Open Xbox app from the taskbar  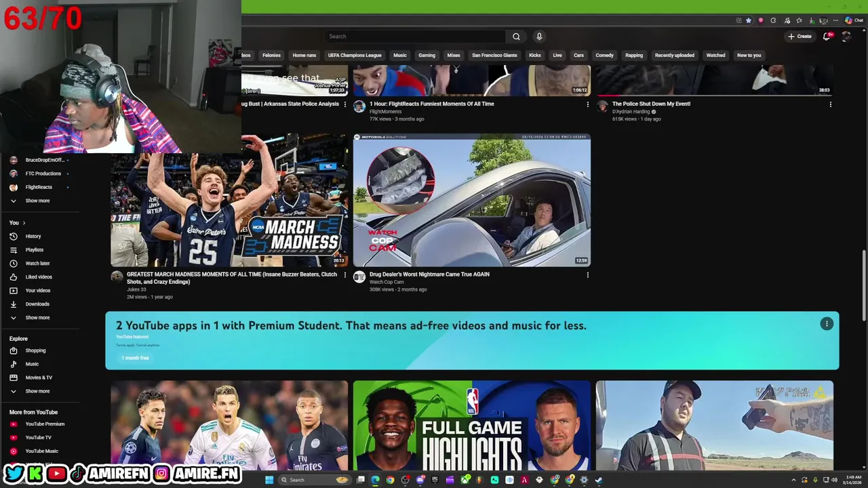tap(465, 480)
